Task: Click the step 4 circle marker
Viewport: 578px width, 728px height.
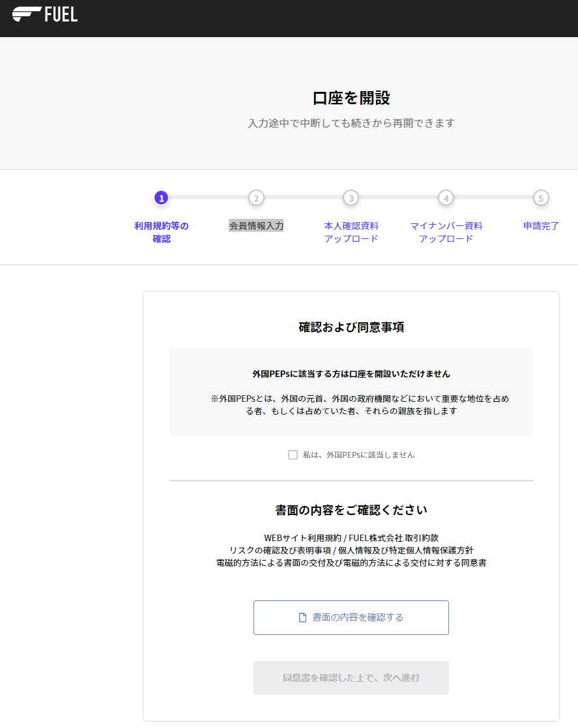Action: tap(446, 198)
